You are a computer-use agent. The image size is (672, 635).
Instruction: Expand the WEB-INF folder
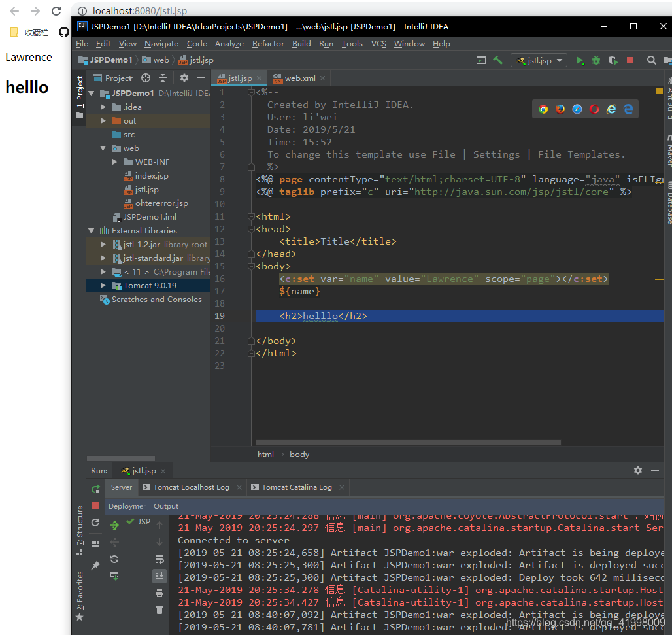click(x=115, y=162)
